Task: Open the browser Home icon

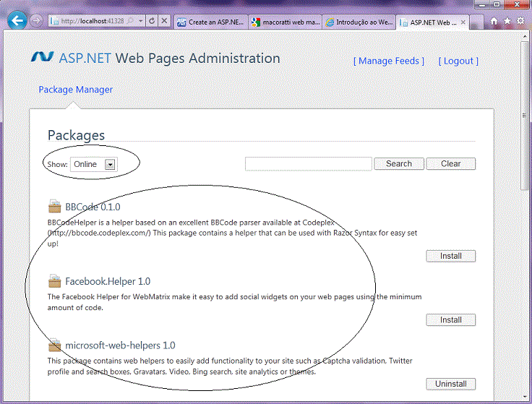Action: tap(494, 22)
